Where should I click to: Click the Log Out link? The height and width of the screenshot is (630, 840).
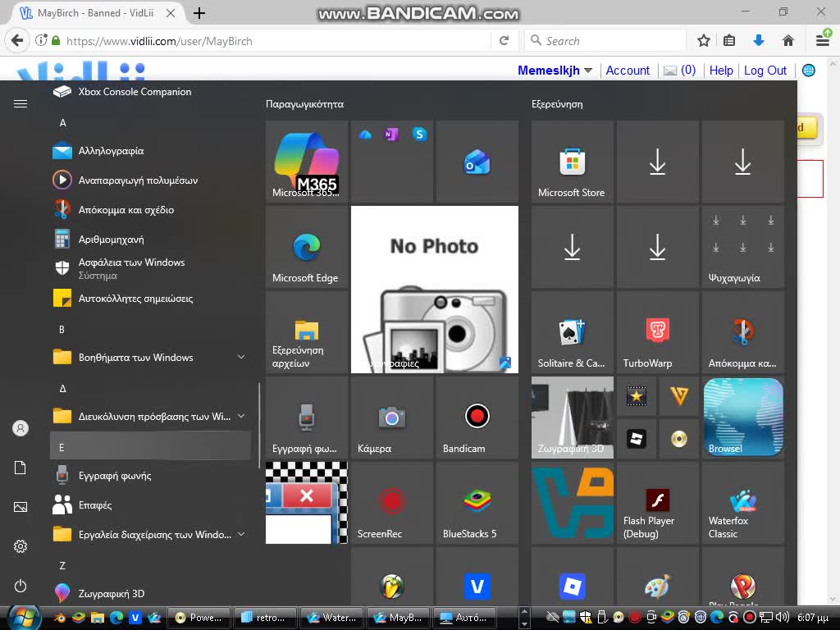(765, 71)
